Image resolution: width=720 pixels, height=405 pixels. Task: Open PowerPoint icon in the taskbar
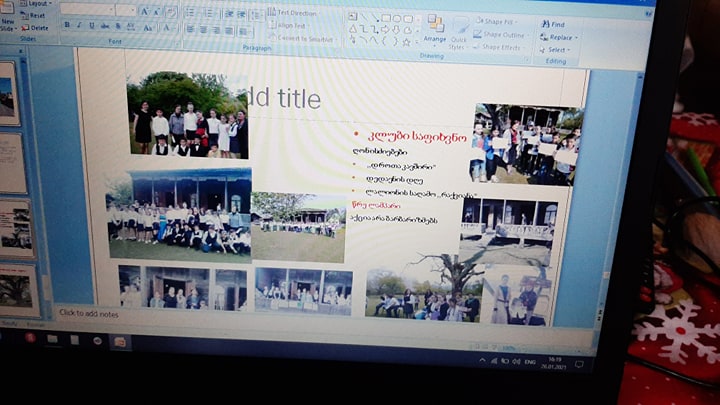[120, 342]
